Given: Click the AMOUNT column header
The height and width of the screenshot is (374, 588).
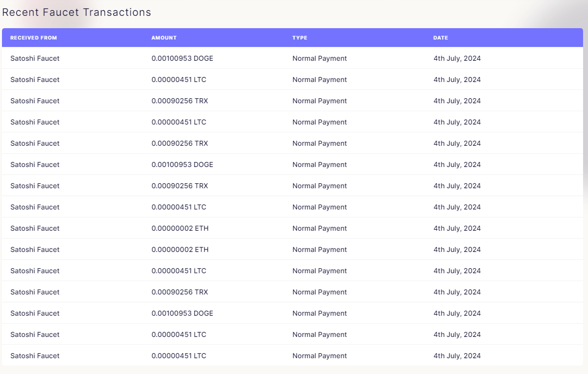Looking at the screenshot, I should 164,38.
